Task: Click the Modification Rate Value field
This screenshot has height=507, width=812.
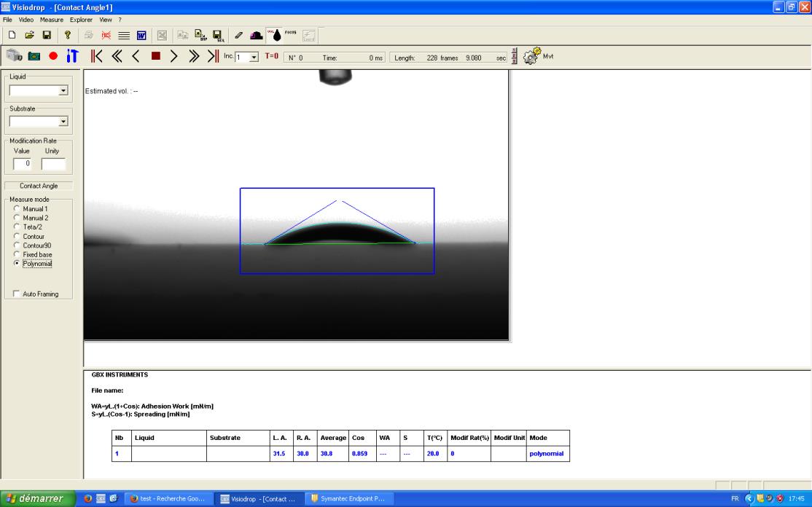Action: (x=23, y=163)
